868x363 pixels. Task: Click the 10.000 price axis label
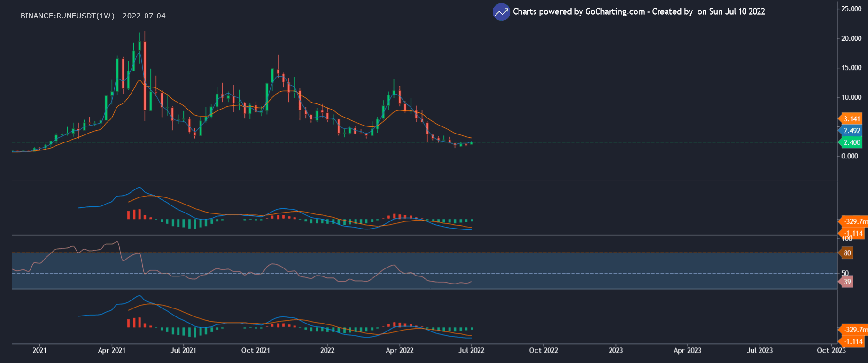[851, 97]
